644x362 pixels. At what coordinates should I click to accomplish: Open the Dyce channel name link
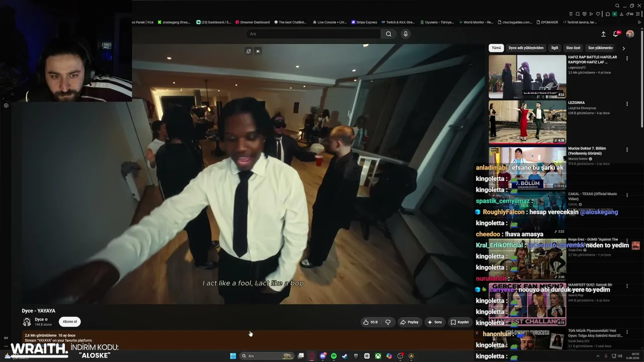coord(39,319)
